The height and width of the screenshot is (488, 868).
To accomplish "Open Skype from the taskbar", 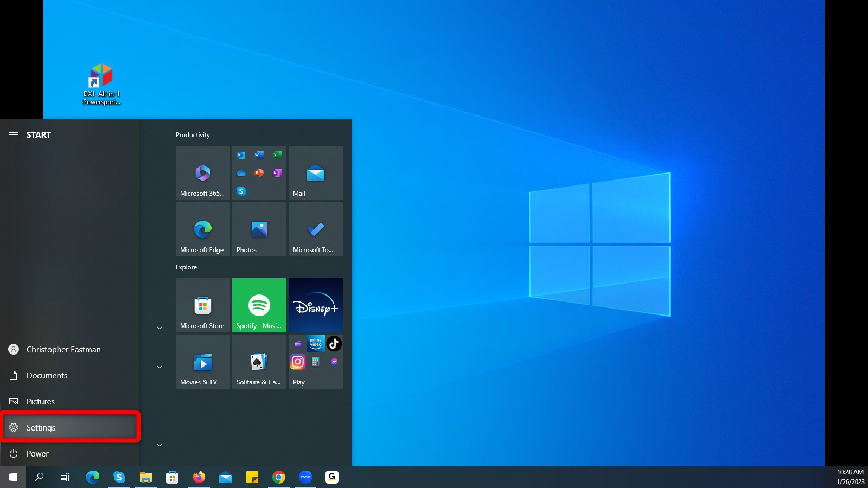I will pyautogui.click(x=119, y=477).
